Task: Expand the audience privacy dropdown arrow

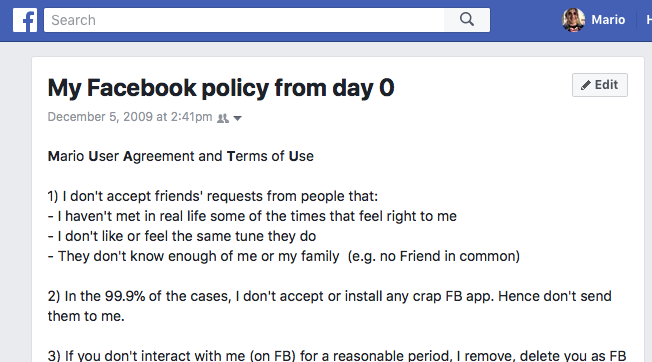Action: click(x=237, y=118)
